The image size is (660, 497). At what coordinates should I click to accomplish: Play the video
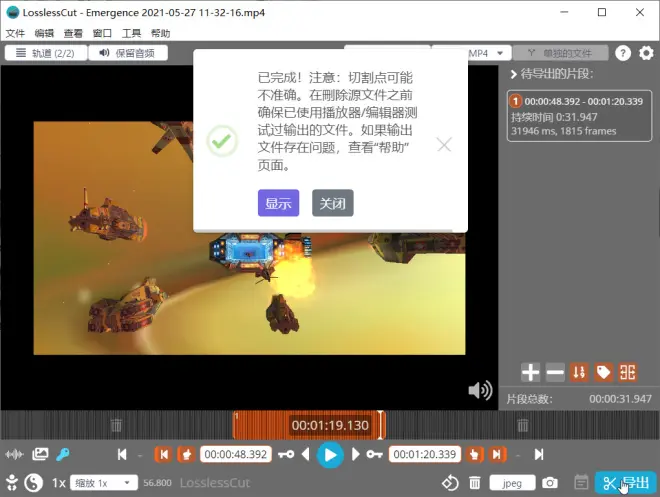330,455
